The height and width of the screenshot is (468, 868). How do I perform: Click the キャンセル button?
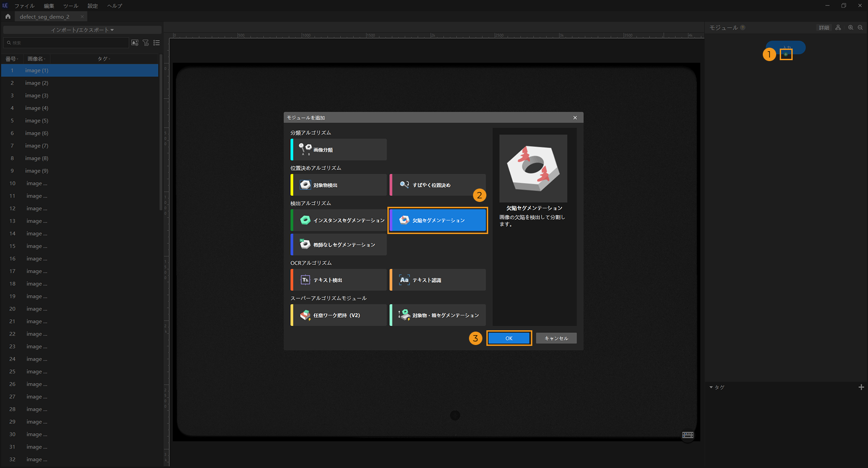pos(556,338)
